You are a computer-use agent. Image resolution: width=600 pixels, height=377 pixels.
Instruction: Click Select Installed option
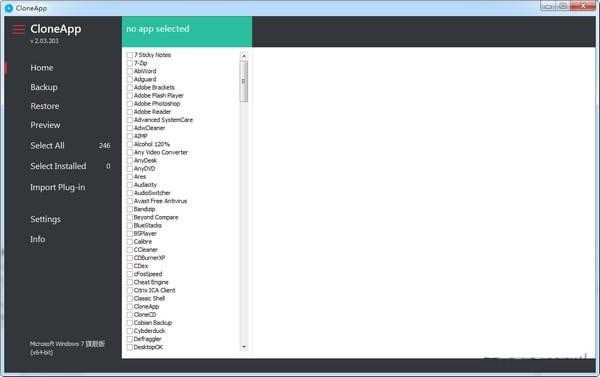(x=58, y=166)
